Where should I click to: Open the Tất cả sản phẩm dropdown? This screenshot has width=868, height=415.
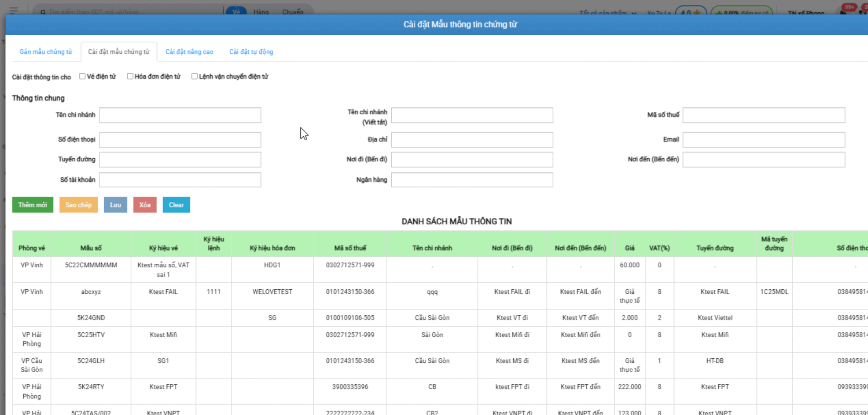coord(607,12)
